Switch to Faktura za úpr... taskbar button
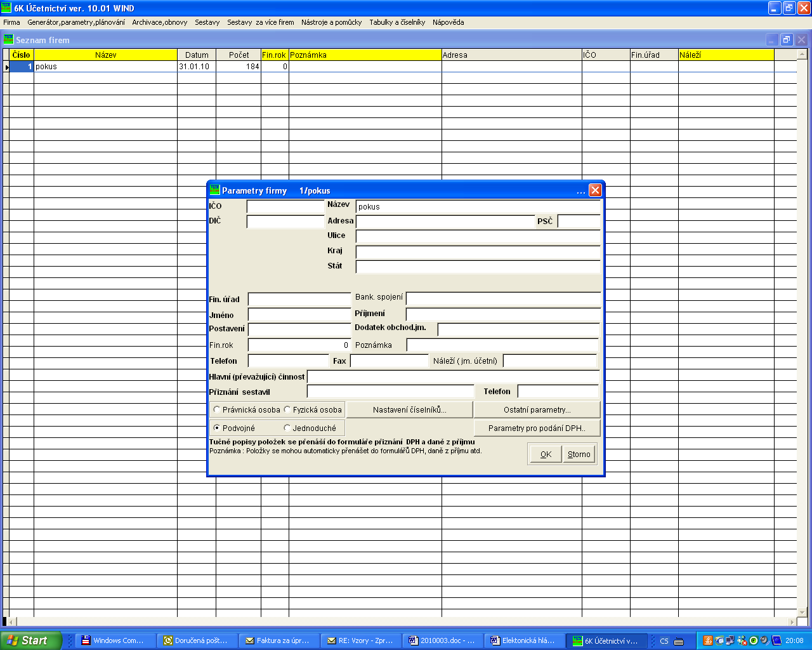 (278, 640)
